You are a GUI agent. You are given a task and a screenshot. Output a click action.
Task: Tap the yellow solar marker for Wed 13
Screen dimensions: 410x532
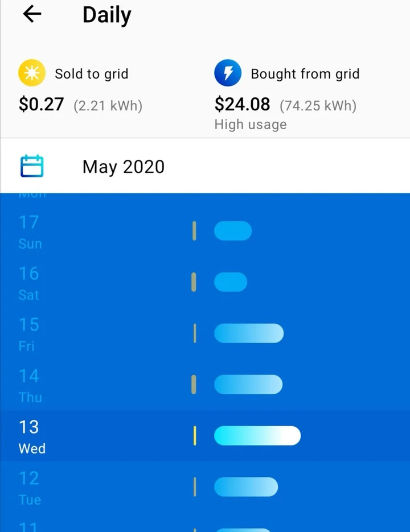(195, 436)
